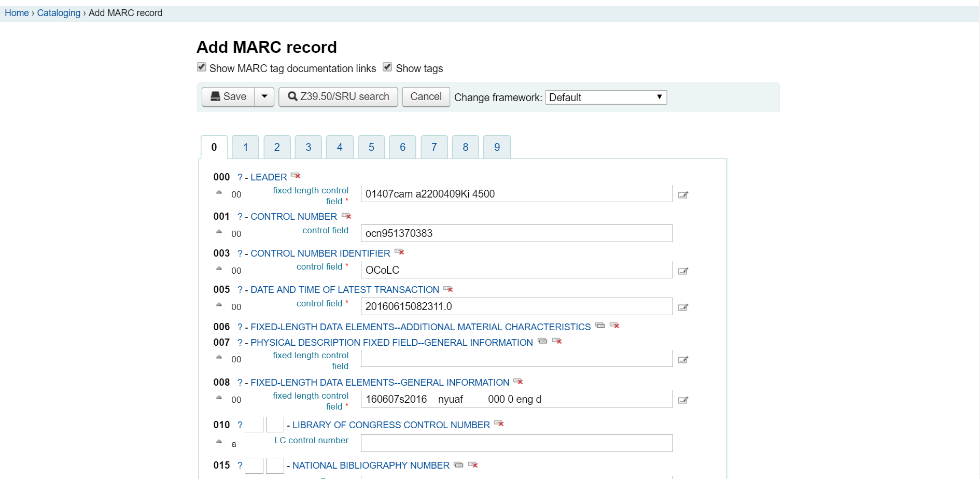
Task: Click the Z39.50/SRU search button
Action: tap(338, 96)
